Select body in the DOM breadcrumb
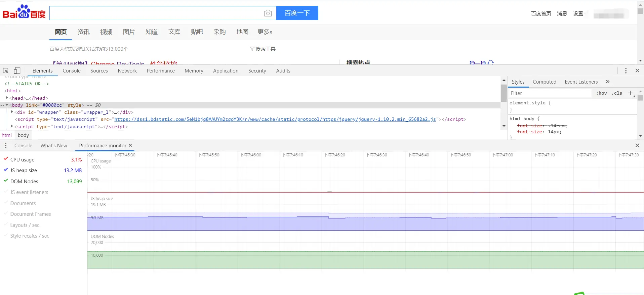Screen dimensions: 644x295 point(23,135)
